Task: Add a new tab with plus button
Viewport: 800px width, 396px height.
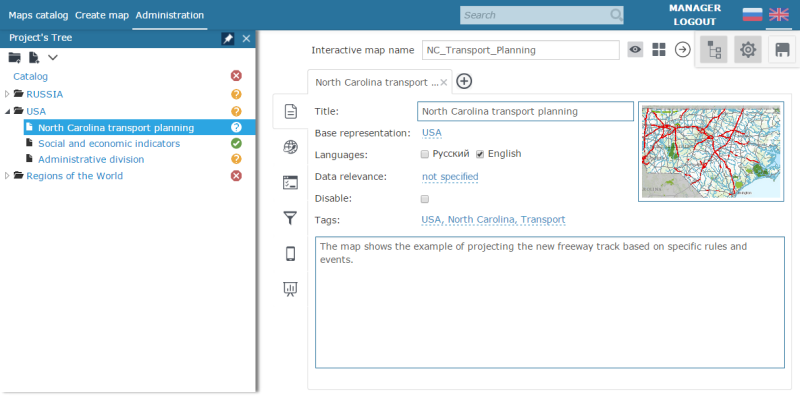Action: [x=464, y=81]
